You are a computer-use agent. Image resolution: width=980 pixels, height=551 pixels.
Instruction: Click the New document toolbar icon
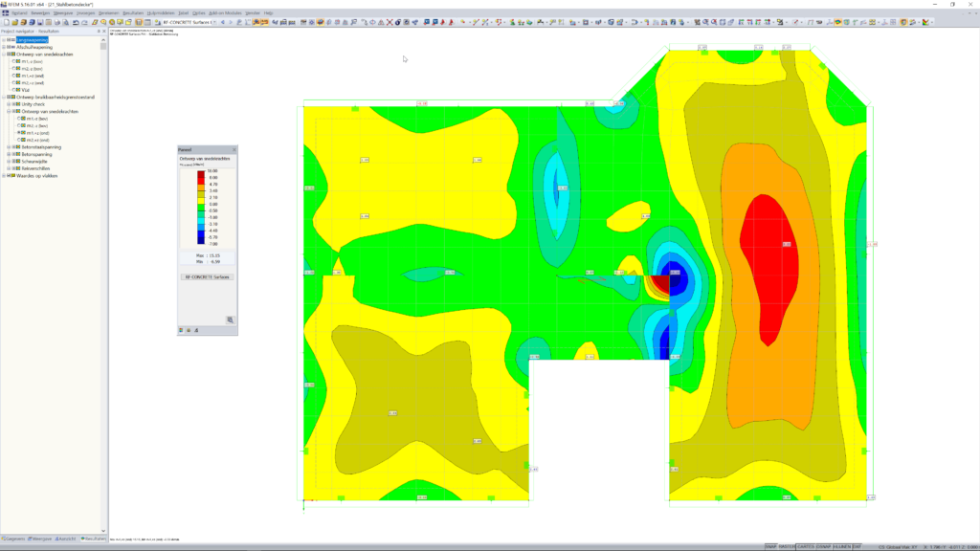[x=5, y=21]
